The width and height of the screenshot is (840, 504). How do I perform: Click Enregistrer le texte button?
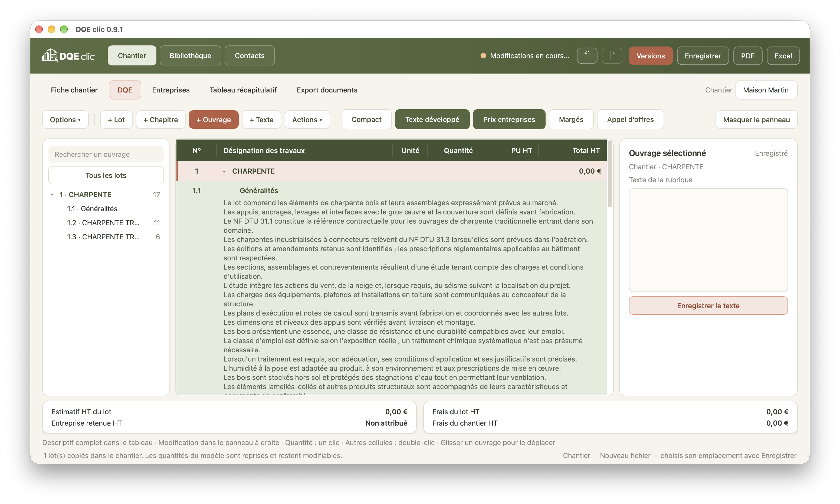point(708,306)
